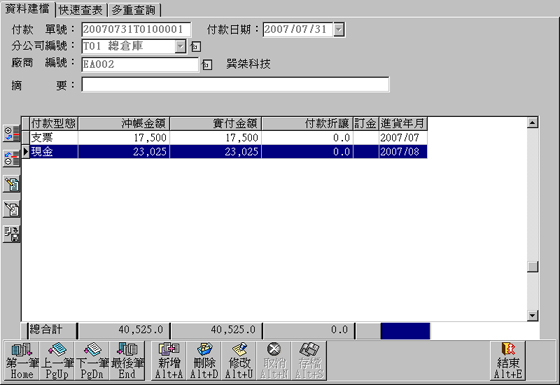Open the 多重查詢 tab
Screen dimensions: 560x385
pyautogui.click(x=134, y=10)
